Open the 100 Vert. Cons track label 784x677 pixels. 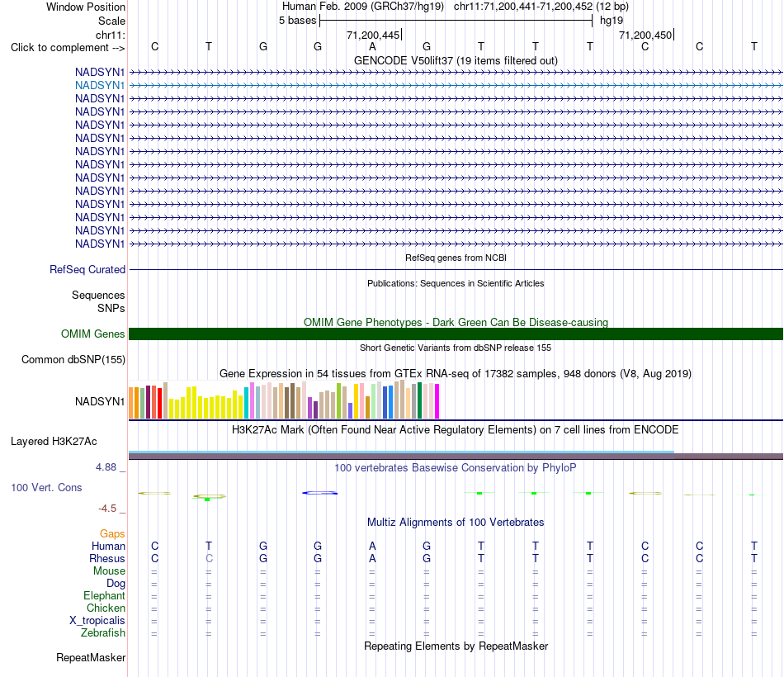(x=46, y=487)
